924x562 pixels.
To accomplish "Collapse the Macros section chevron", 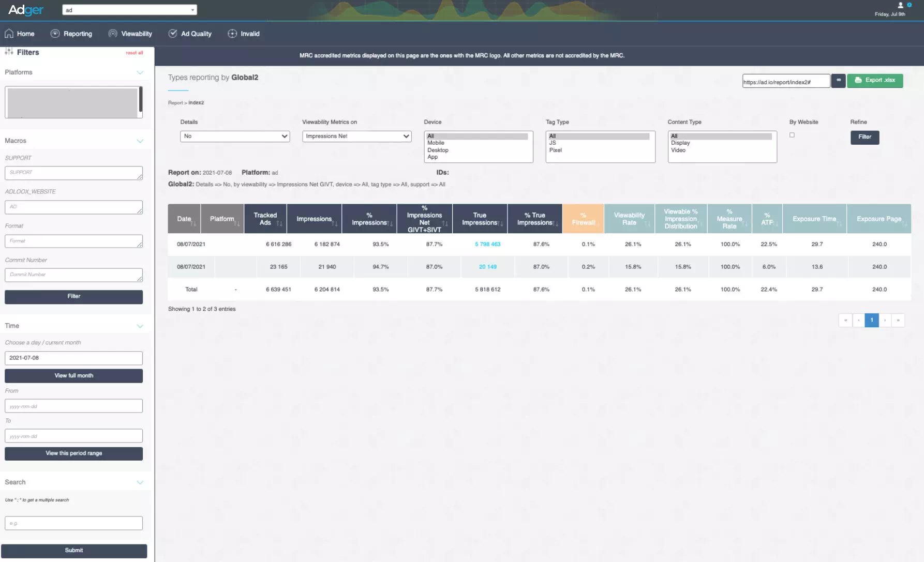I will 140,141.
